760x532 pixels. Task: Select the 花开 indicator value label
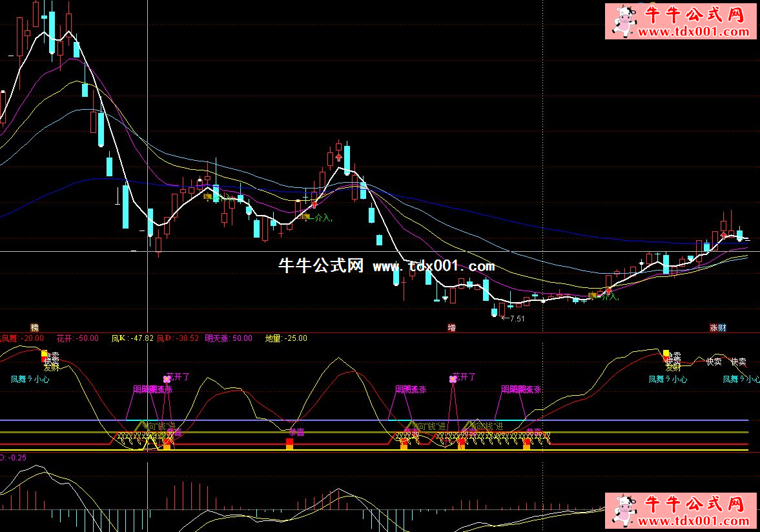tap(77, 338)
